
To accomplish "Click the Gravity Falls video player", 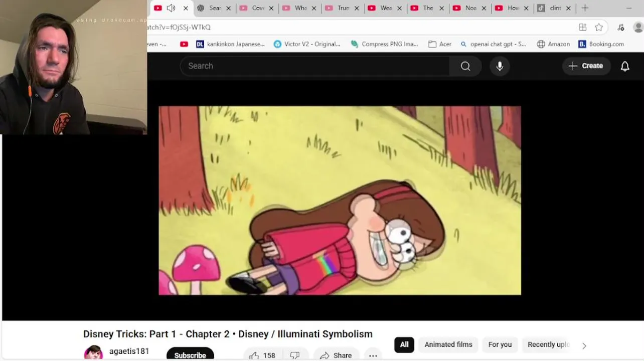I will click(340, 201).
